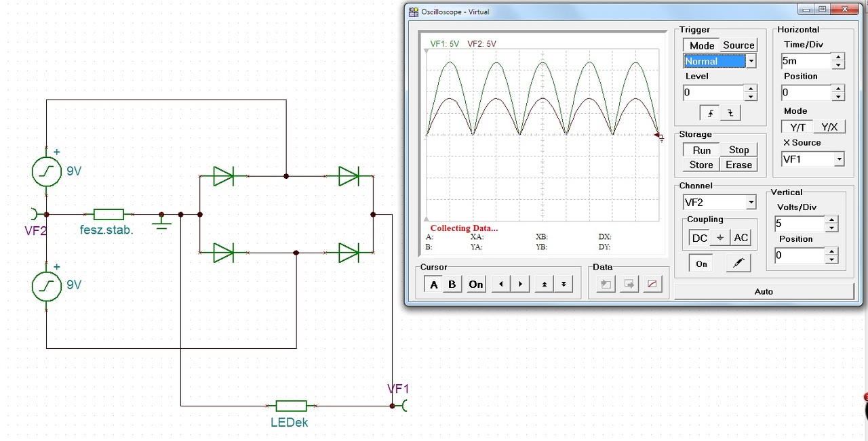Decrease vertical Position spinner

pos(831,259)
